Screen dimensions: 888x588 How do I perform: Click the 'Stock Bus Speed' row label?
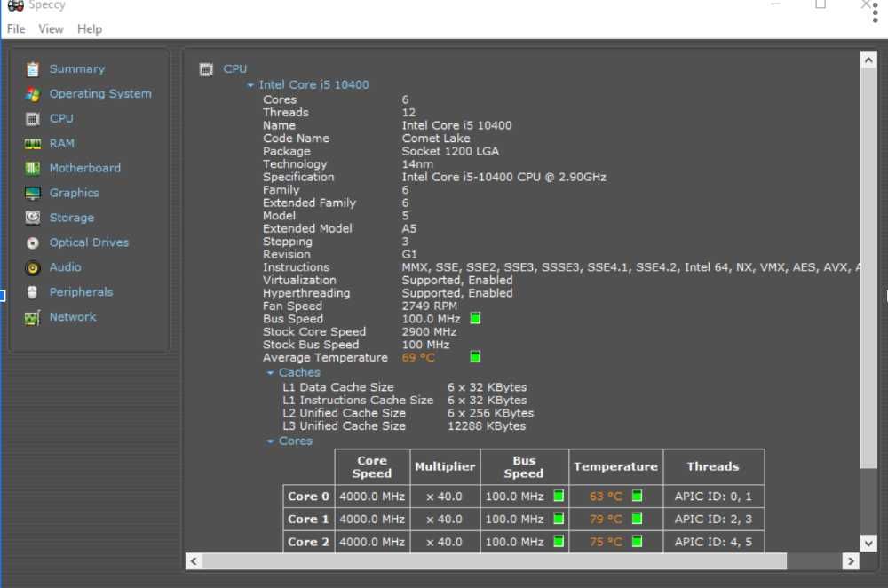coord(311,345)
